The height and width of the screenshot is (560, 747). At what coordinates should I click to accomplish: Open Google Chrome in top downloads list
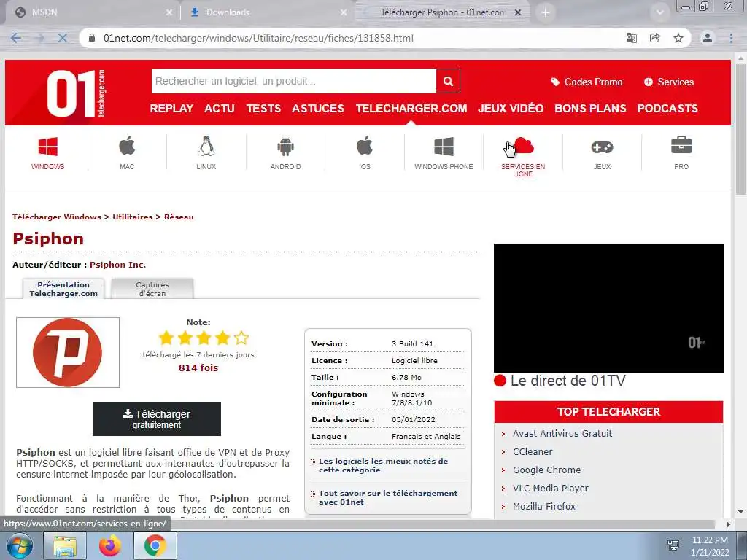546,470
